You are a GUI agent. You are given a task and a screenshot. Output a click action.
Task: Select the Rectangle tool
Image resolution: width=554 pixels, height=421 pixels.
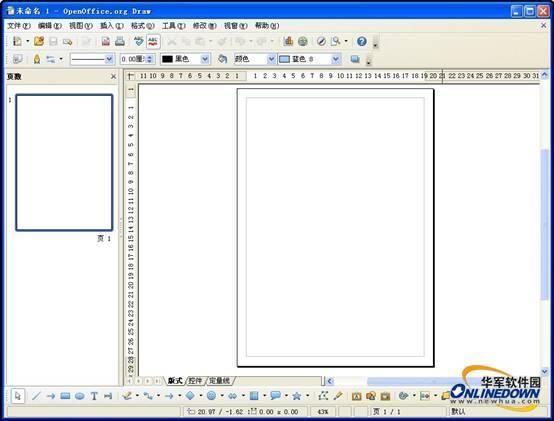click(x=65, y=396)
